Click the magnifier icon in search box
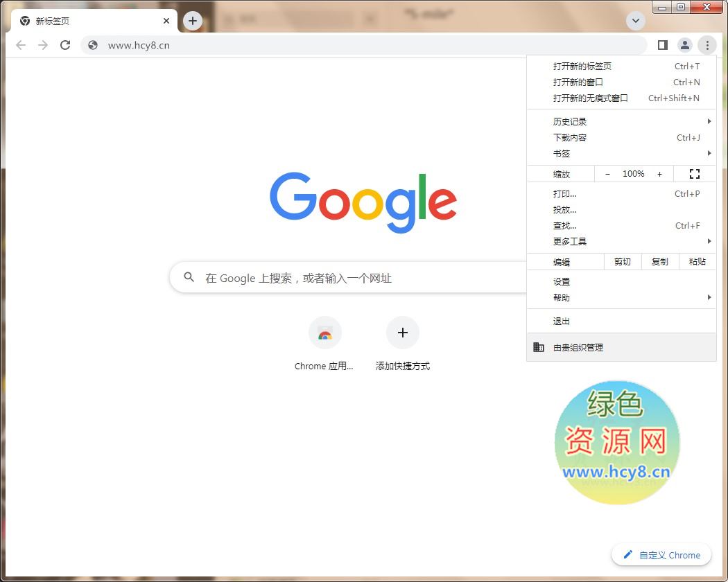This screenshot has height=582, width=728. point(189,278)
